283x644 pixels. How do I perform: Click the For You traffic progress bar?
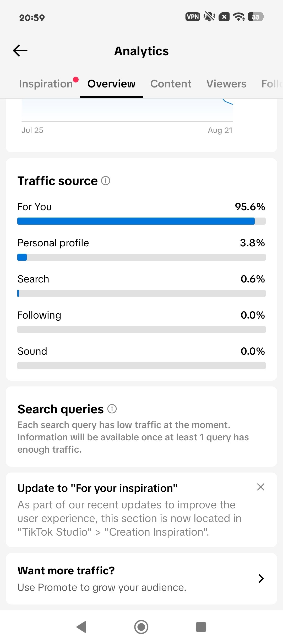coord(141,221)
